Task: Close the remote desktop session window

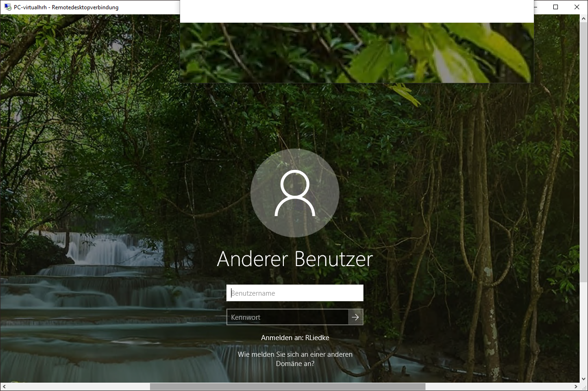Action: pos(577,7)
